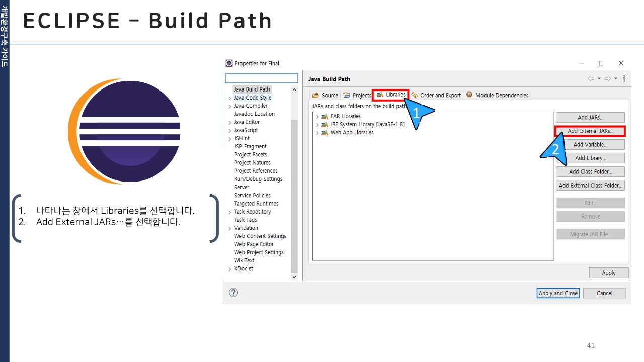Select Run/Debug Settings in the tree
The width and height of the screenshot is (644, 362).
[x=259, y=179]
